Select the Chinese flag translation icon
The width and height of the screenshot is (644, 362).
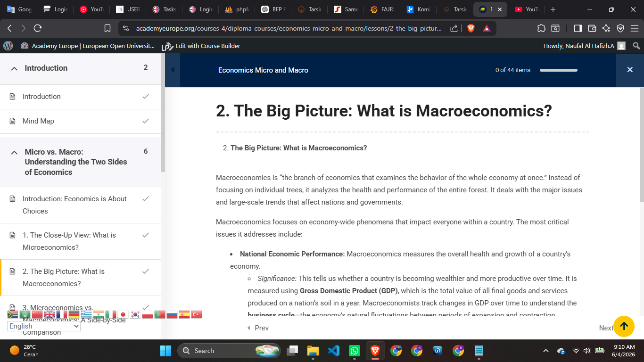pos(37,314)
